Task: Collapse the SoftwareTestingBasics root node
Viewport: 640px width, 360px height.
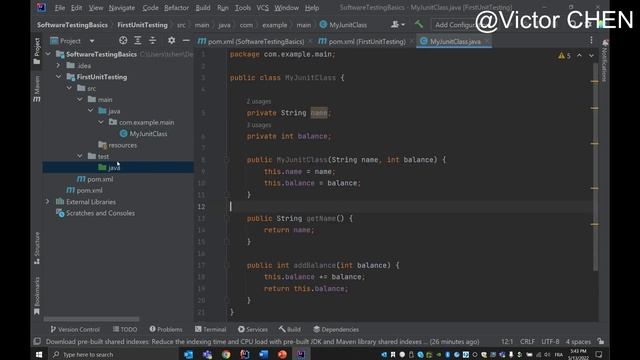Action: [x=48, y=54]
